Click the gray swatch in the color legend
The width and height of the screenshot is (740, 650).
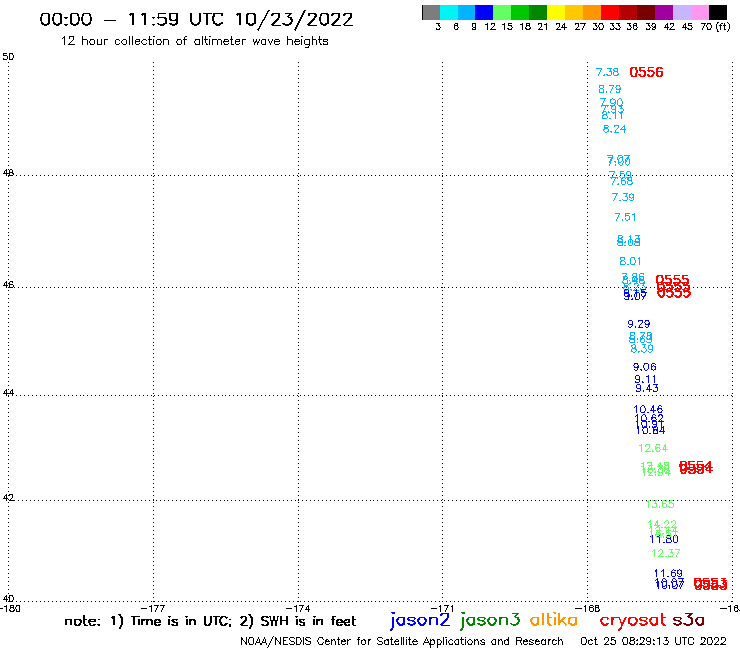pyautogui.click(x=431, y=12)
